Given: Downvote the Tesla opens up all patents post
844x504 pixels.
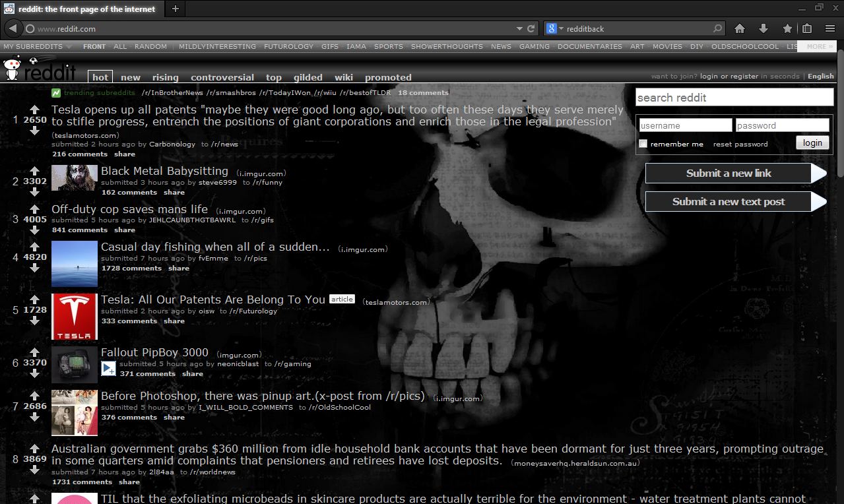Looking at the screenshot, I should point(34,131).
